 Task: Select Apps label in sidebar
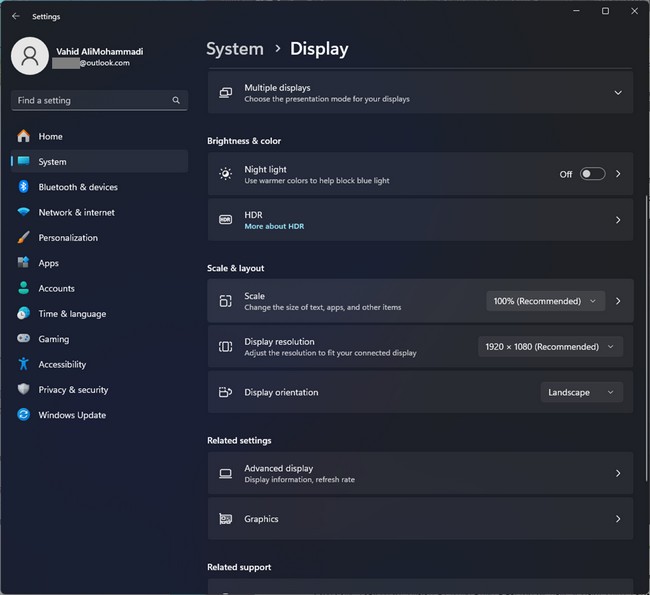49,263
